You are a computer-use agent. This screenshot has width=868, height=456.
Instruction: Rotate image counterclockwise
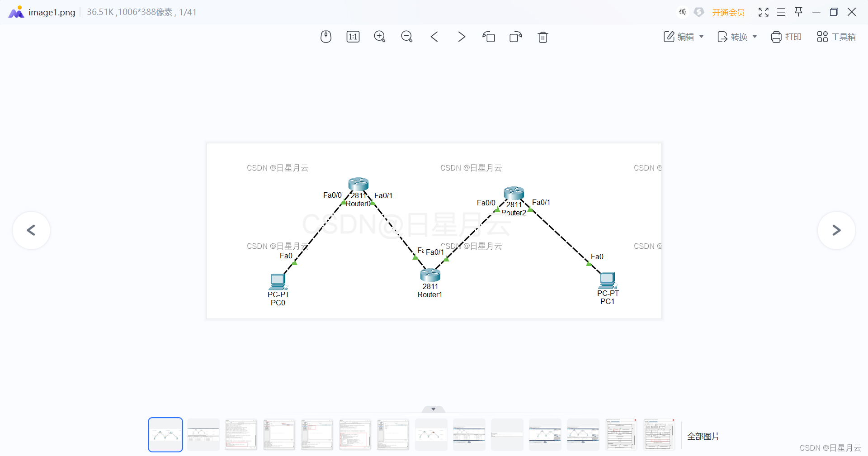(489, 37)
